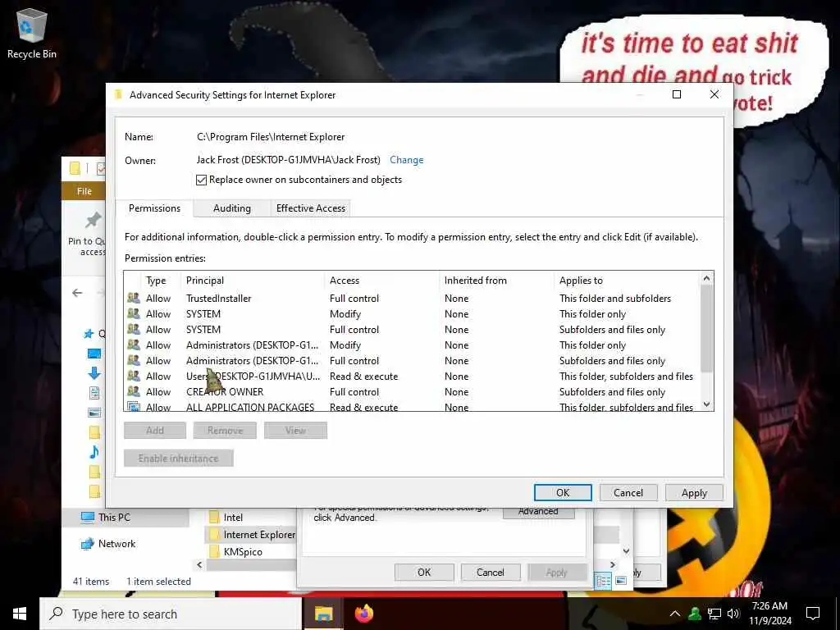
Task: Switch to the Permissions tab
Action: (154, 208)
